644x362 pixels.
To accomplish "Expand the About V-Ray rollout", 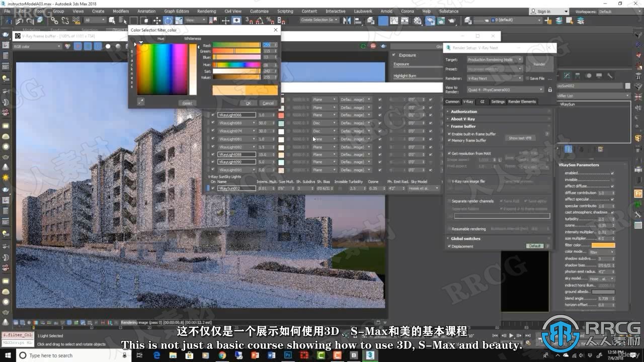I will (x=462, y=119).
